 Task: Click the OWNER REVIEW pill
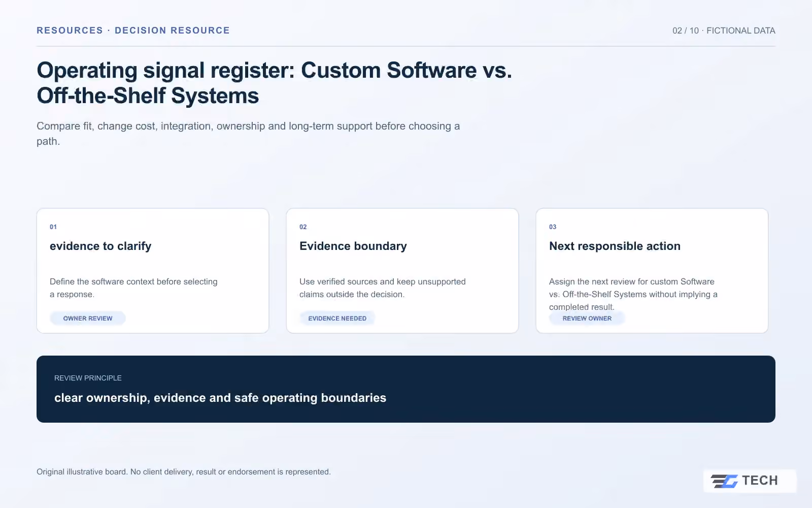[88, 319]
